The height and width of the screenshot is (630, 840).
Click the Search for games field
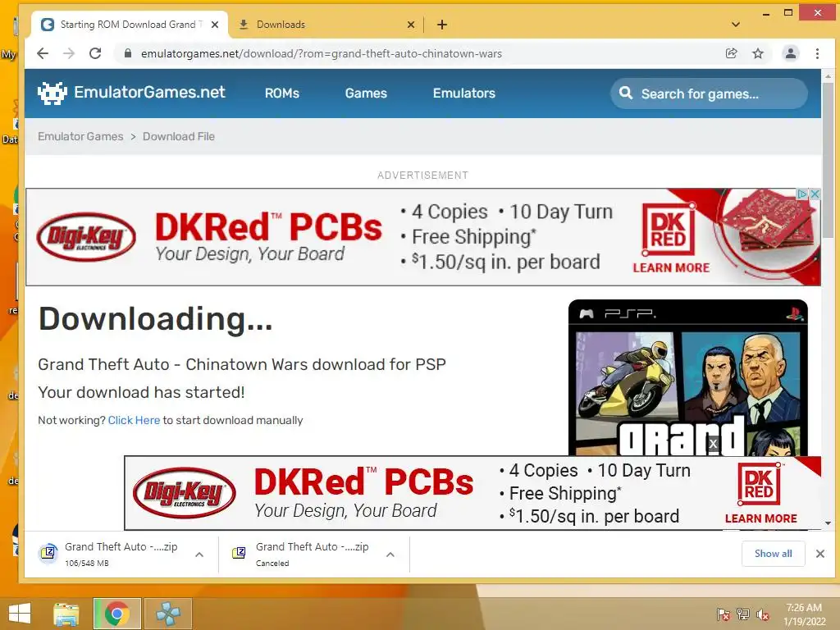pyautogui.click(x=709, y=94)
